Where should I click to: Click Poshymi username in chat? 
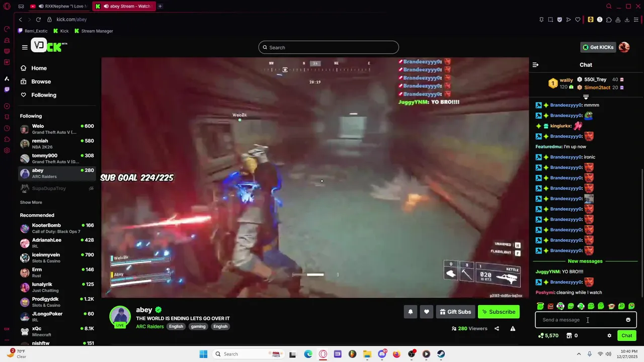tap(545, 293)
